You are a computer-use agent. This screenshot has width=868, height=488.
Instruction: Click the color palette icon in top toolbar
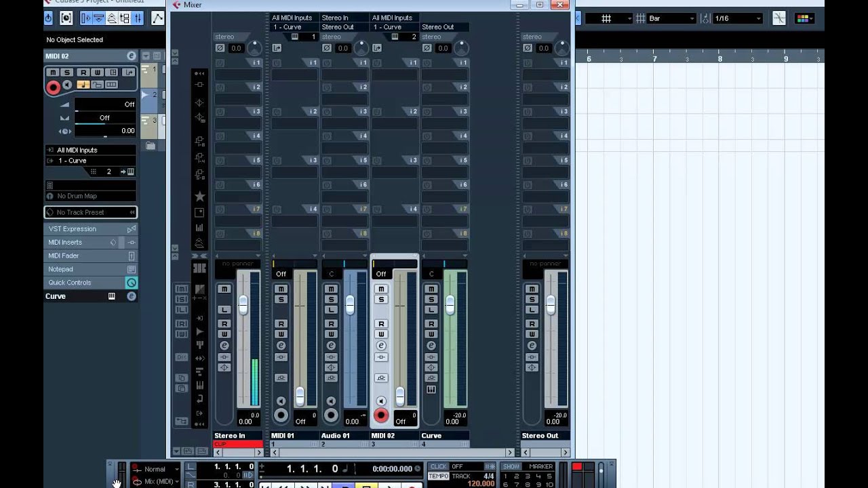(x=804, y=18)
